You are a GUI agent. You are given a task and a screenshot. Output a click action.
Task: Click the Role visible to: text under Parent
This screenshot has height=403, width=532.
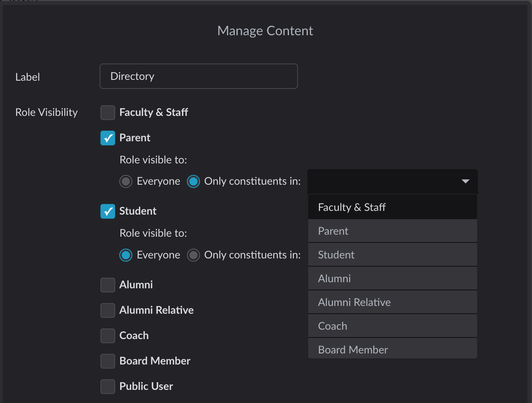153,160
